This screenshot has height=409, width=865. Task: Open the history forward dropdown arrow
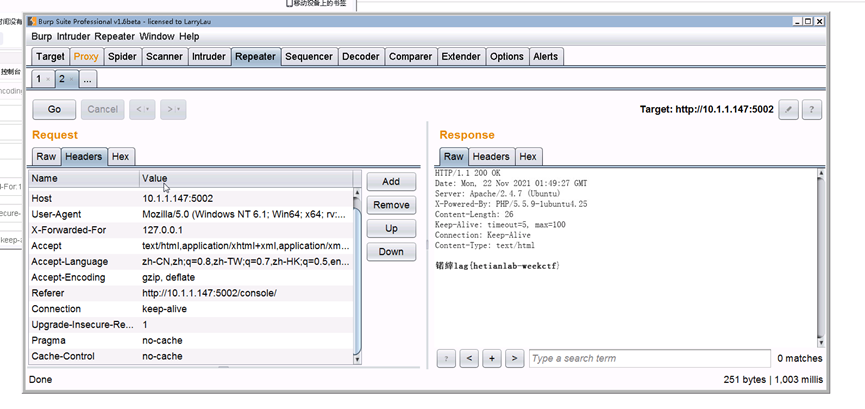click(x=179, y=109)
